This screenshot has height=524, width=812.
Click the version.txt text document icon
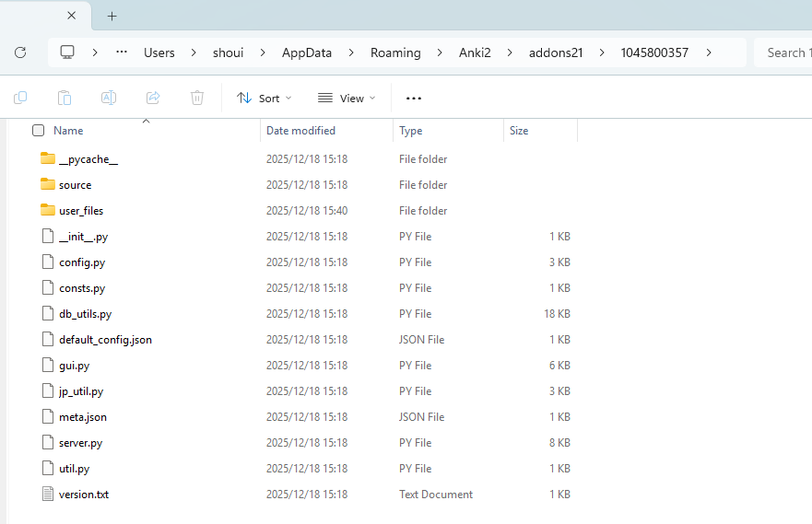[x=48, y=495]
